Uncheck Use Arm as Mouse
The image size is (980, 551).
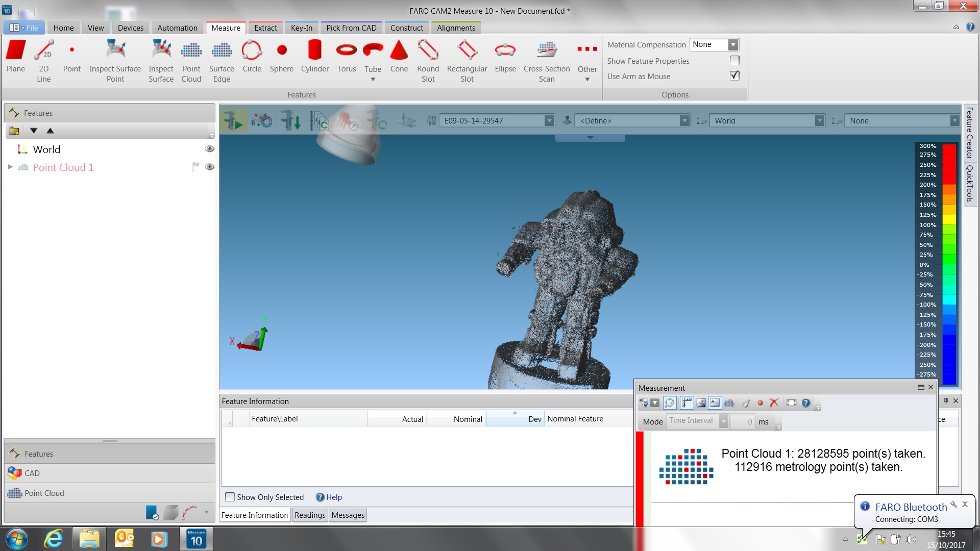coord(734,76)
